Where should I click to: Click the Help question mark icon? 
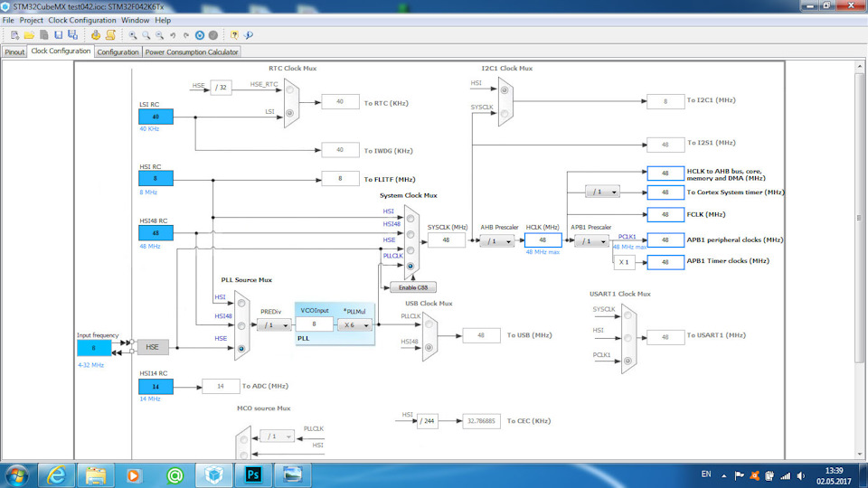(x=234, y=35)
